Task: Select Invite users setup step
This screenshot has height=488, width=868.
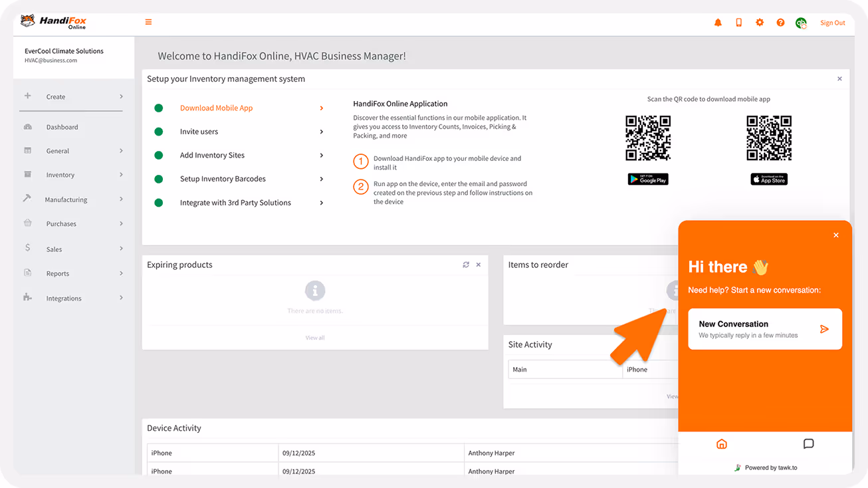Action: pos(199,132)
